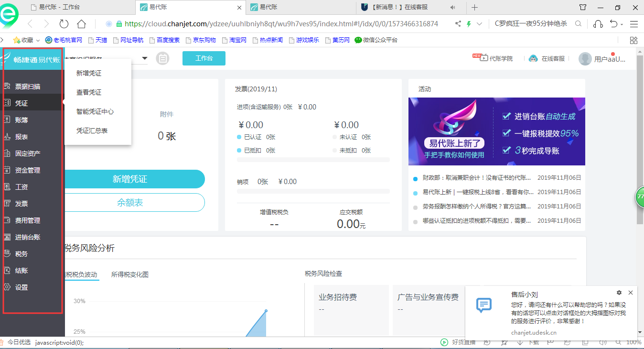Expand the 收藏 favorites dropdown
644x349 pixels.
pos(38,40)
